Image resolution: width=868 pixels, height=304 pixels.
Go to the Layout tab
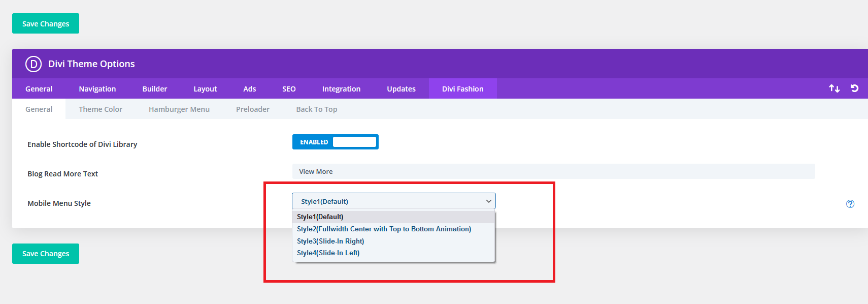point(205,88)
